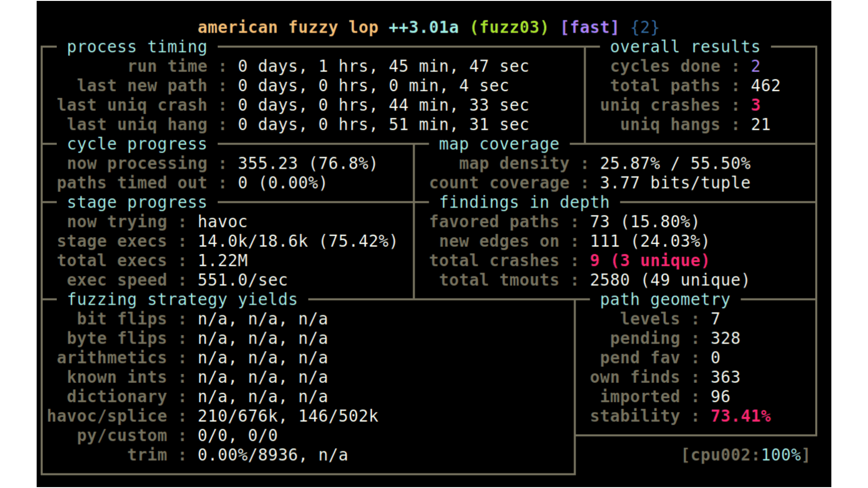Viewport: 868px width, 488px height.
Task: Select the bit flips n/a values
Action: point(263,319)
